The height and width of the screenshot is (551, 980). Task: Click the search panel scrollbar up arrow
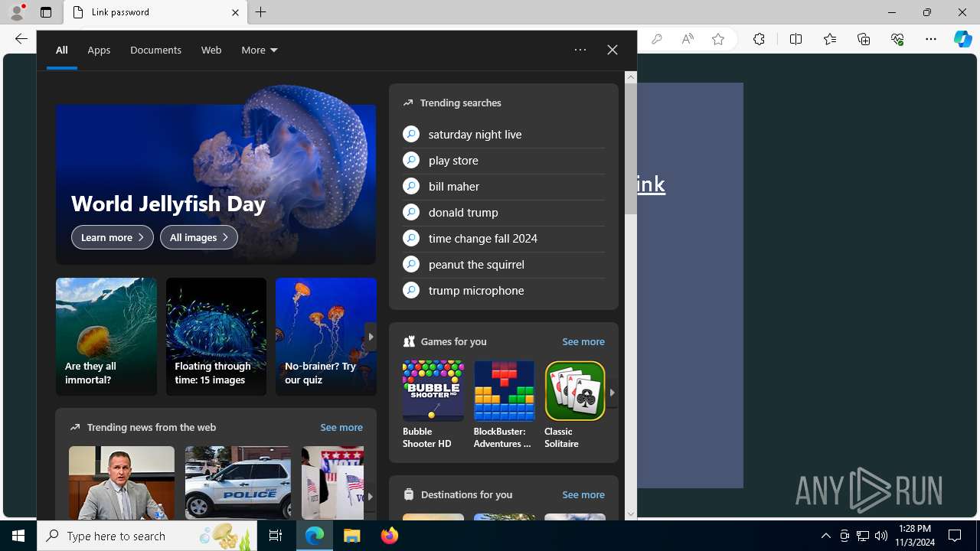pos(631,77)
